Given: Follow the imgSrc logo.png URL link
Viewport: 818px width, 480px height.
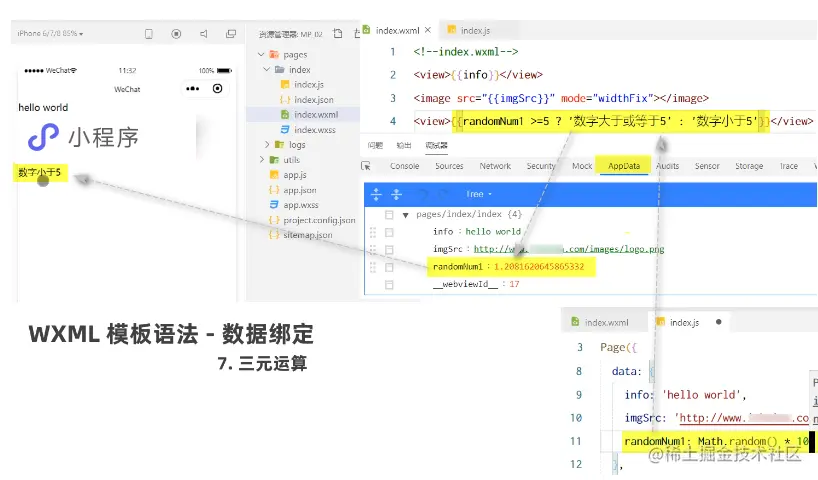Looking at the screenshot, I should click(x=569, y=249).
